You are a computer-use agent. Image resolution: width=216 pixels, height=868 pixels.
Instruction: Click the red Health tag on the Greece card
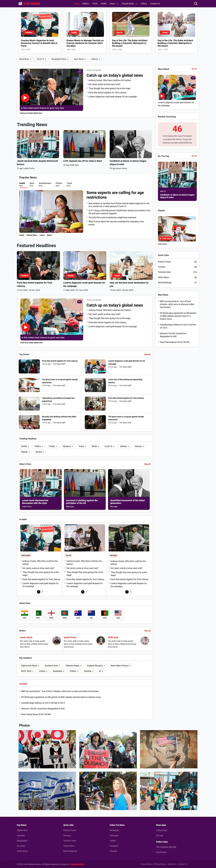pyautogui.click(x=74, y=33)
